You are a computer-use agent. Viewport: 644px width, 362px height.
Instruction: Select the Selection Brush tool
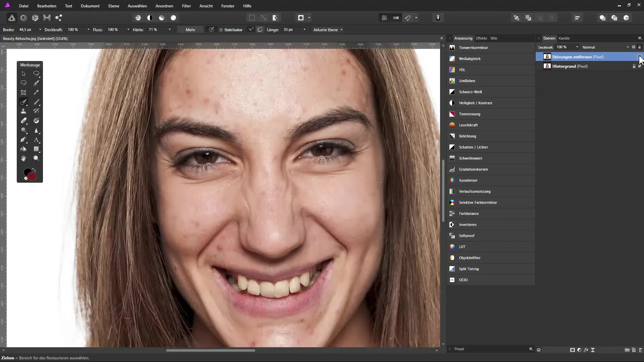36,83
